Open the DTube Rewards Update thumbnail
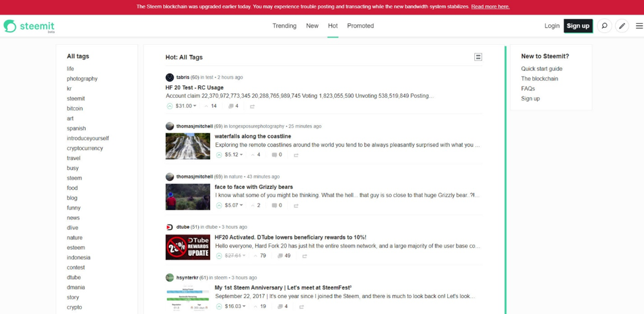 (188, 247)
